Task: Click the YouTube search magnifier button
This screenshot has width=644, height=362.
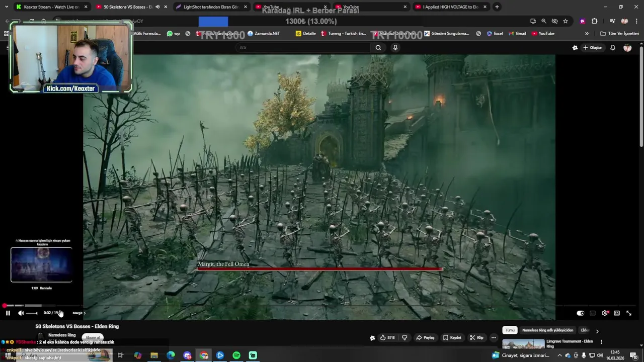Action: 378,47
